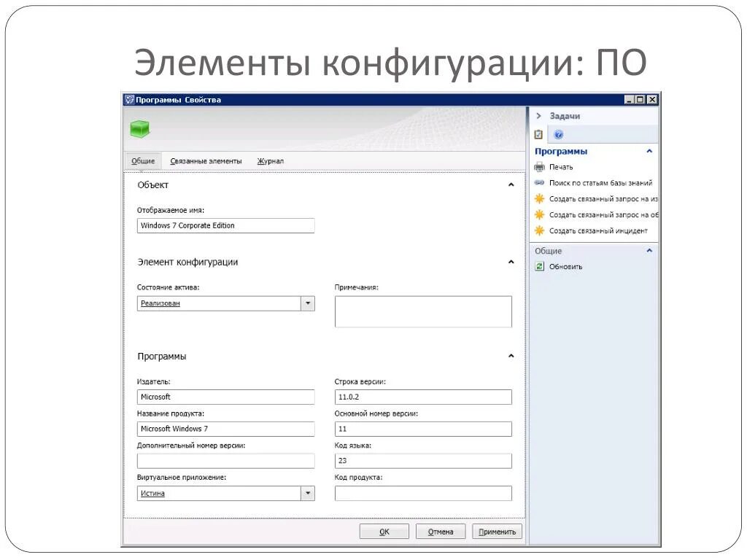Click the Основной номер версии field

423,429
